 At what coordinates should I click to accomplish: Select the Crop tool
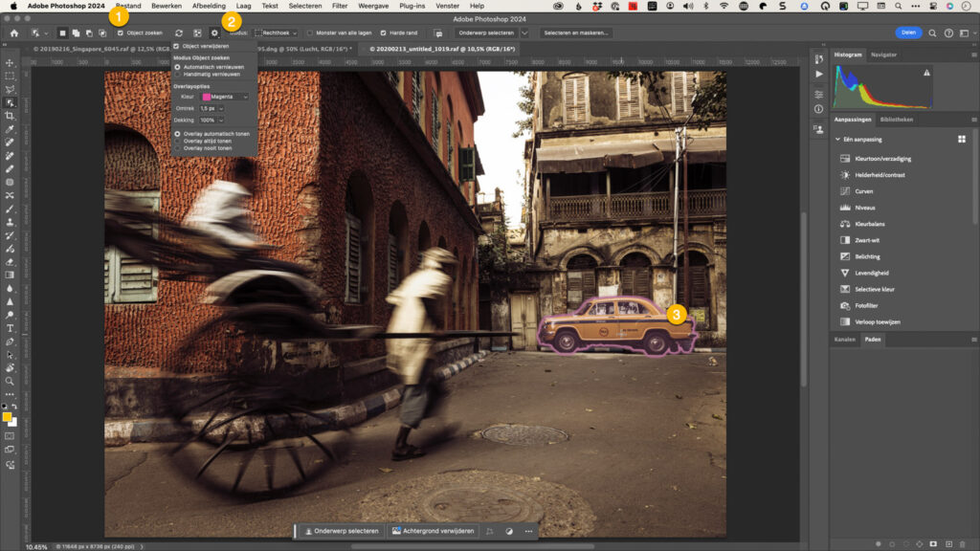10,116
